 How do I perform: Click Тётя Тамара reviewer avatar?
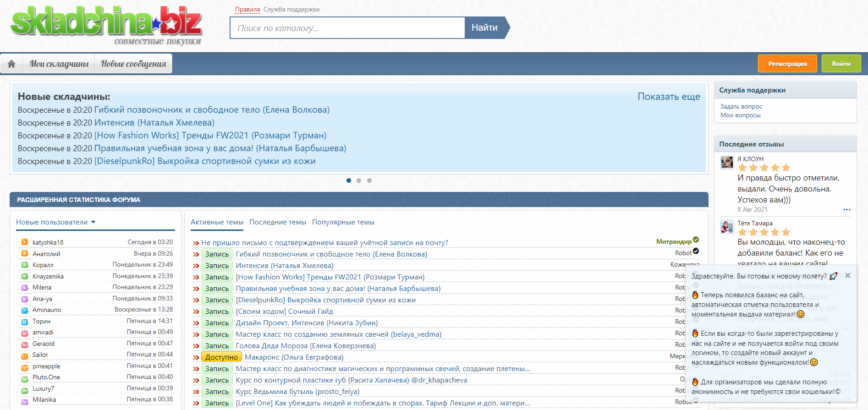727,227
